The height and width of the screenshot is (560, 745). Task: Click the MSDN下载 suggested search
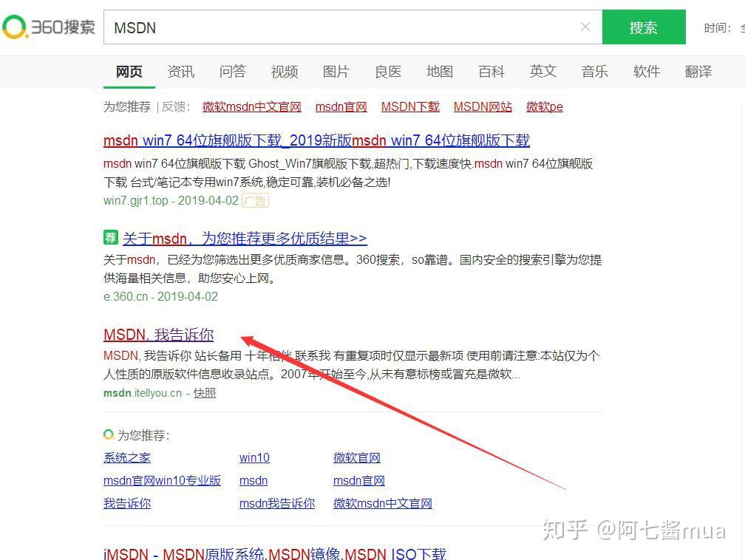[410, 106]
